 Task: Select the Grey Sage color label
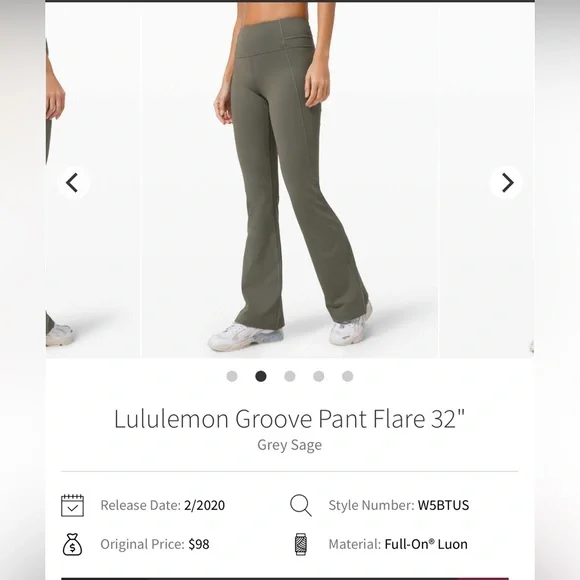tap(289, 445)
